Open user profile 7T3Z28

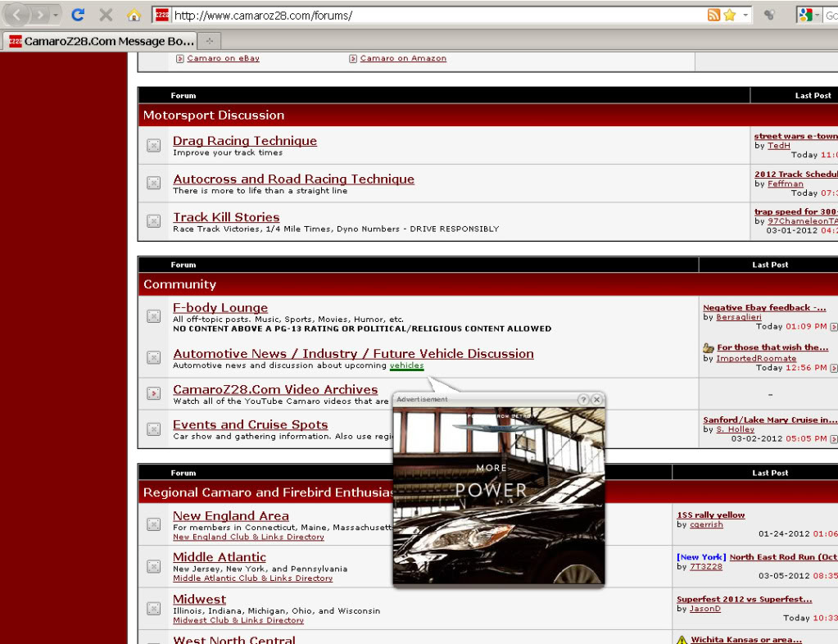point(705,566)
